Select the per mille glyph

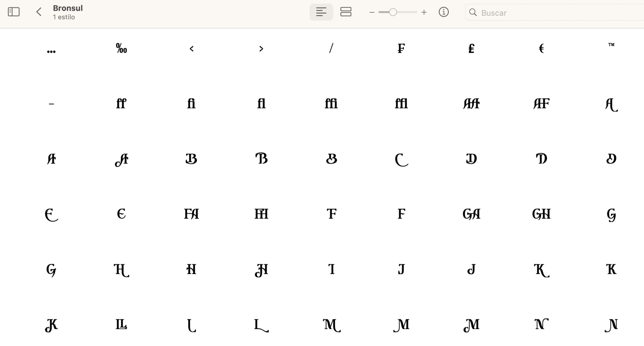coord(121,48)
